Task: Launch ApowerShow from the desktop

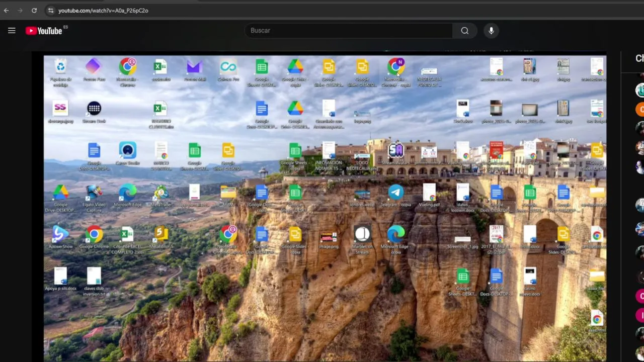Action: (x=60, y=237)
